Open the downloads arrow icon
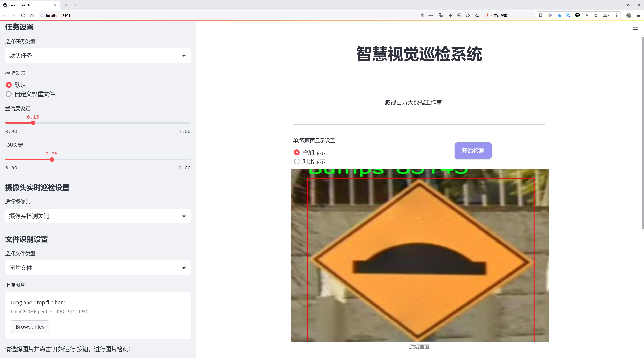644x358 pixels. [587, 16]
